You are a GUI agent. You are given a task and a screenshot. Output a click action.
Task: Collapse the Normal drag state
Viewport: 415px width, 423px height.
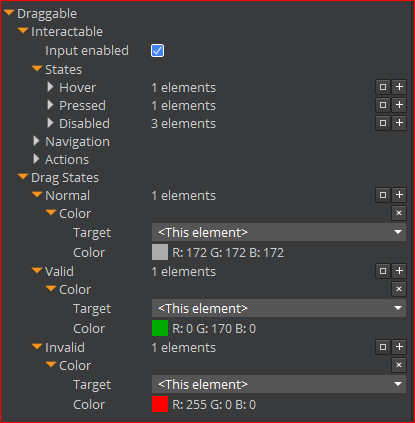point(37,195)
